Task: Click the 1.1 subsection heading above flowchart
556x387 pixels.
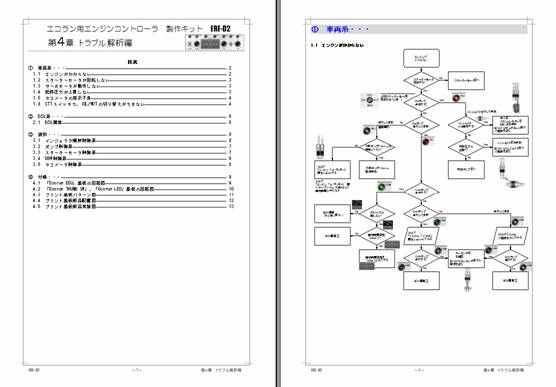Action: tap(337, 45)
